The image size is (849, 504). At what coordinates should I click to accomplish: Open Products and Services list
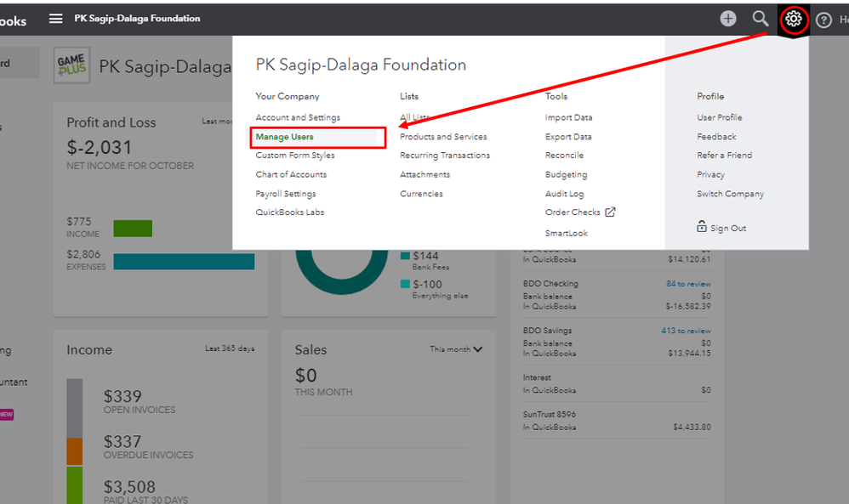pyautogui.click(x=443, y=137)
